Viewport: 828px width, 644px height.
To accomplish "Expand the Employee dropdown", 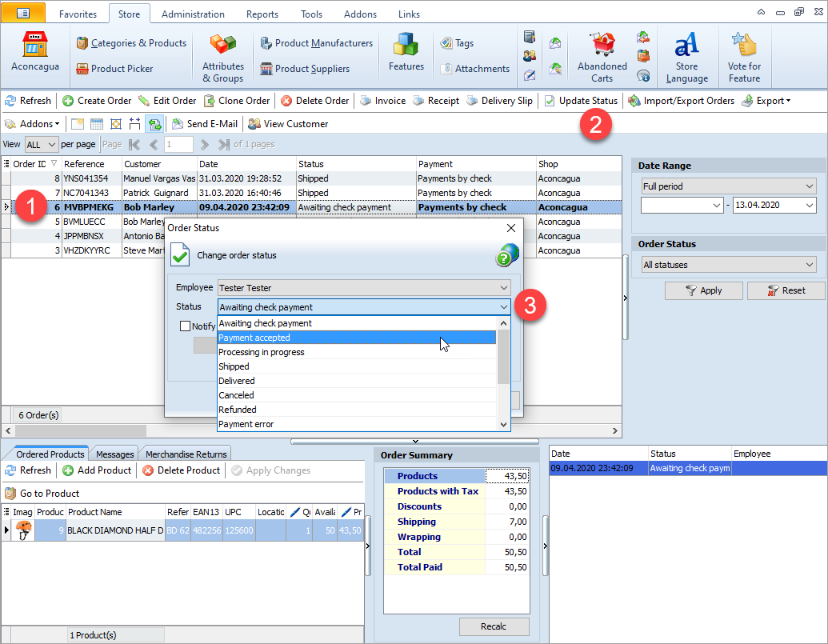I will pos(503,287).
